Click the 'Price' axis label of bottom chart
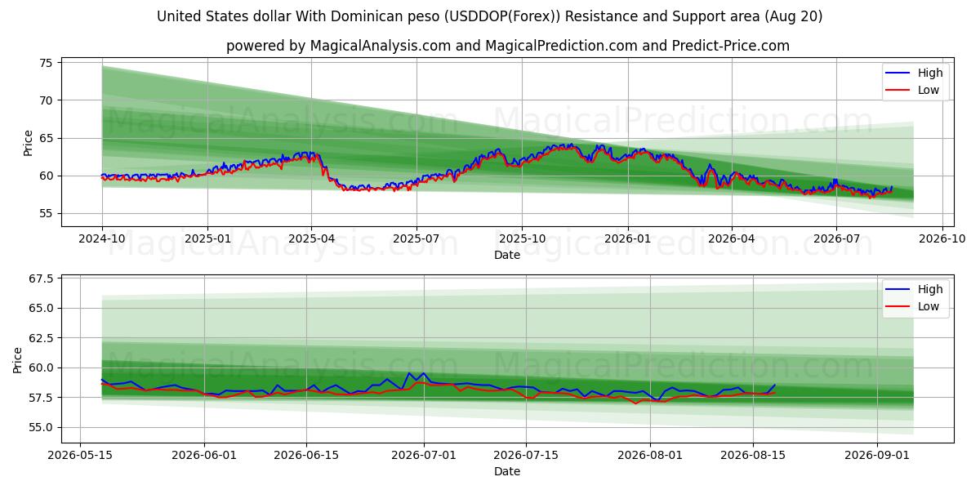This screenshot has width=980, height=490. tap(19, 359)
